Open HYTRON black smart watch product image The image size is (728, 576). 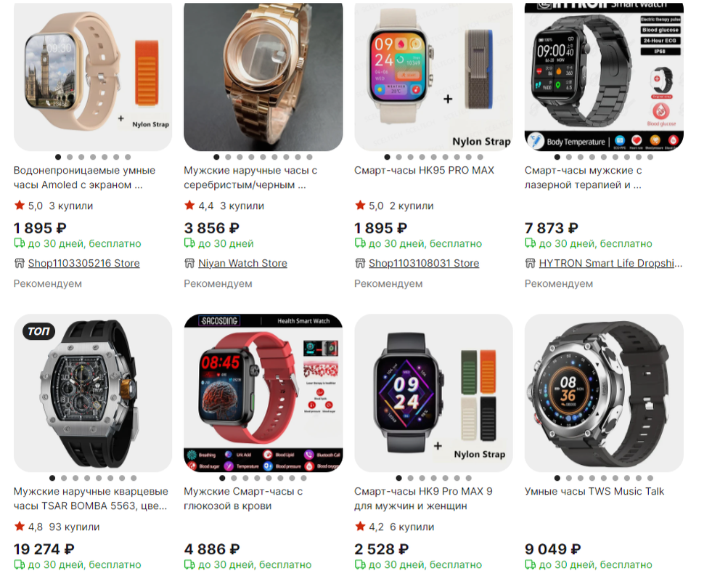(604, 77)
